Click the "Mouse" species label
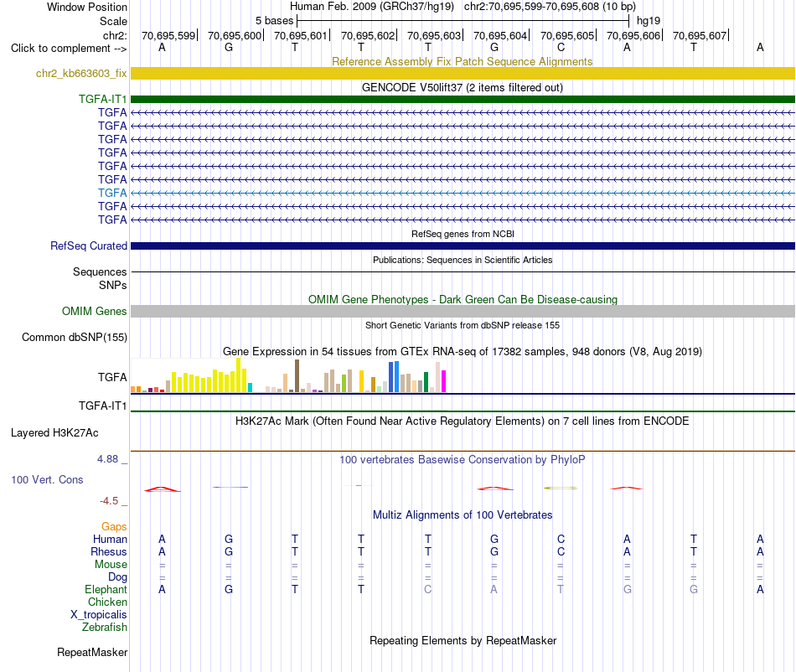This screenshot has height=672, width=796. (111, 565)
